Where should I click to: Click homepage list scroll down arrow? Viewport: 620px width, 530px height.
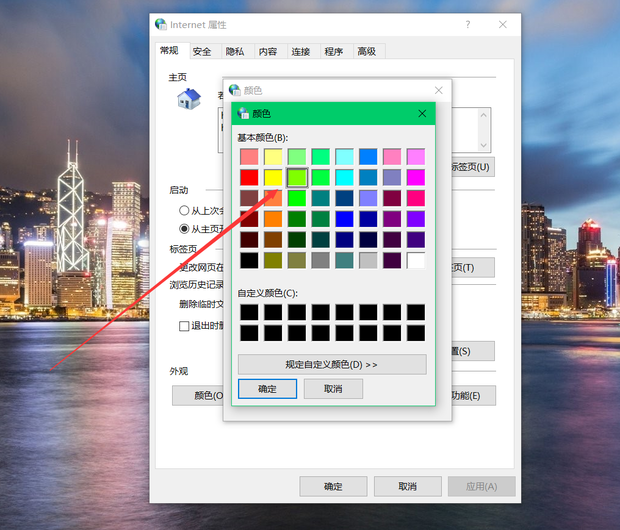(484, 145)
